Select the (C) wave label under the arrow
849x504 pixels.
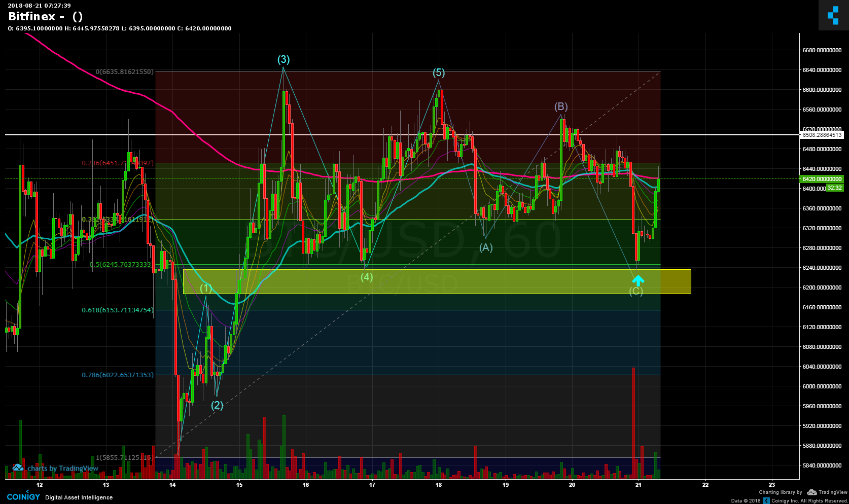[x=636, y=291]
